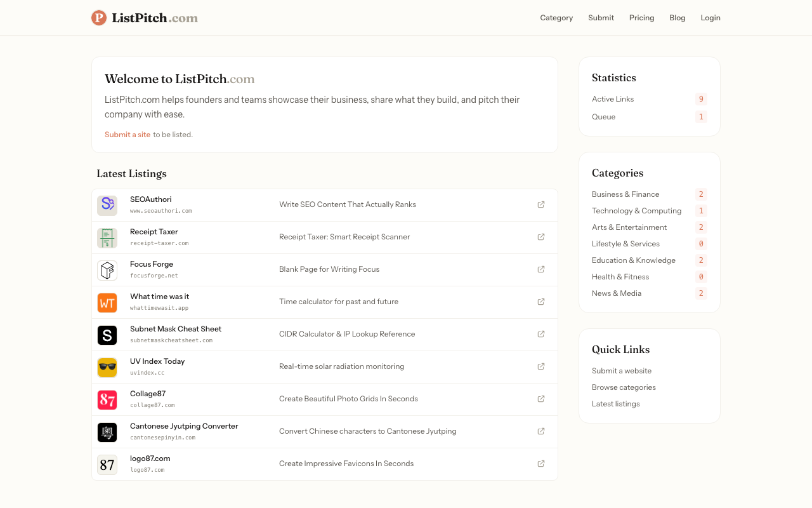Click the Cantonese Jyutping Converter title

pos(184,426)
